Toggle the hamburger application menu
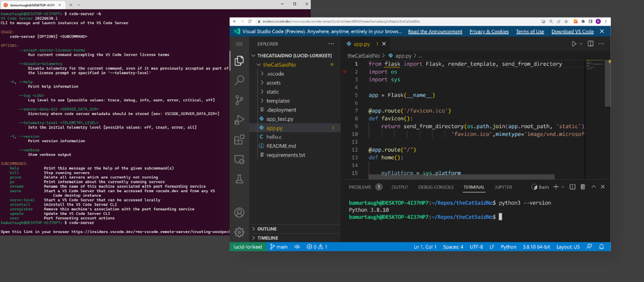The height and width of the screenshot is (282, 644). [239, 44]
